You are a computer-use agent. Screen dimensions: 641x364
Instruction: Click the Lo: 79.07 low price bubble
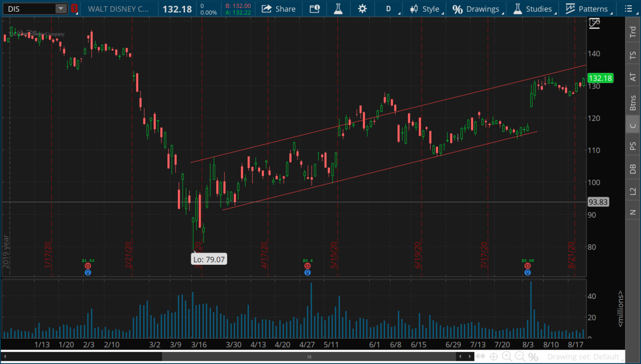click(x=209, y=259)
